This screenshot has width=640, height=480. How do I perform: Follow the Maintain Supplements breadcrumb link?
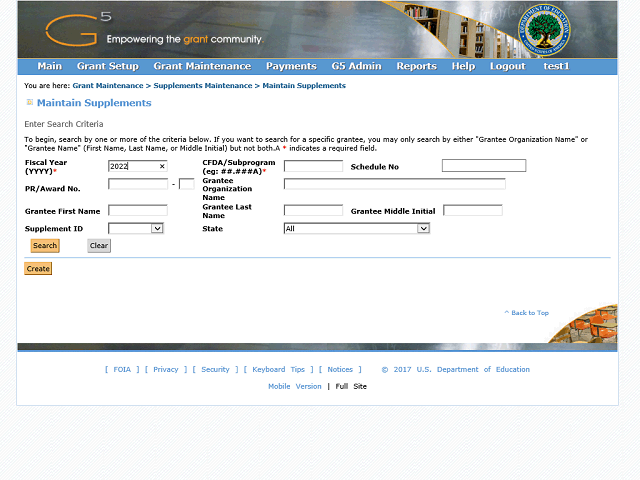304,86
